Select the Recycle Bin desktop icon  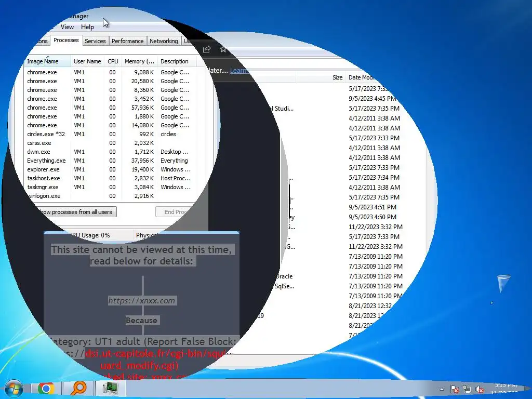click(503, 283)
